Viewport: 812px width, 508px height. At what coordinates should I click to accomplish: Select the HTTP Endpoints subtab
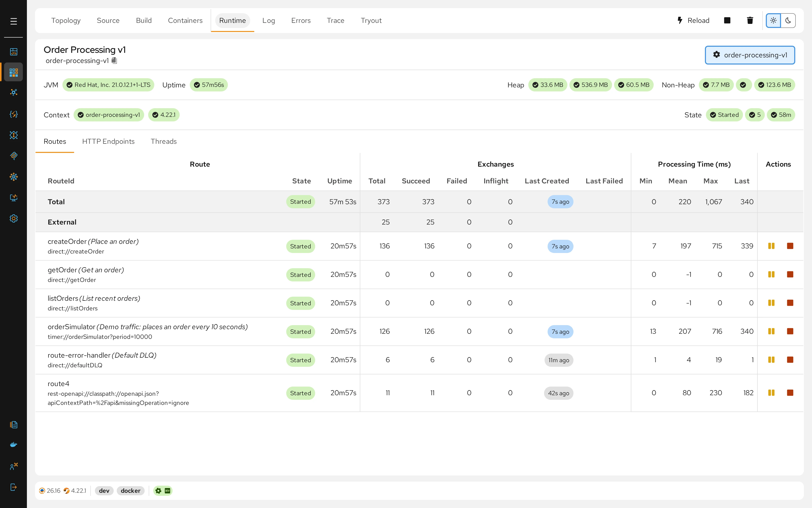(x=108, y=141)
